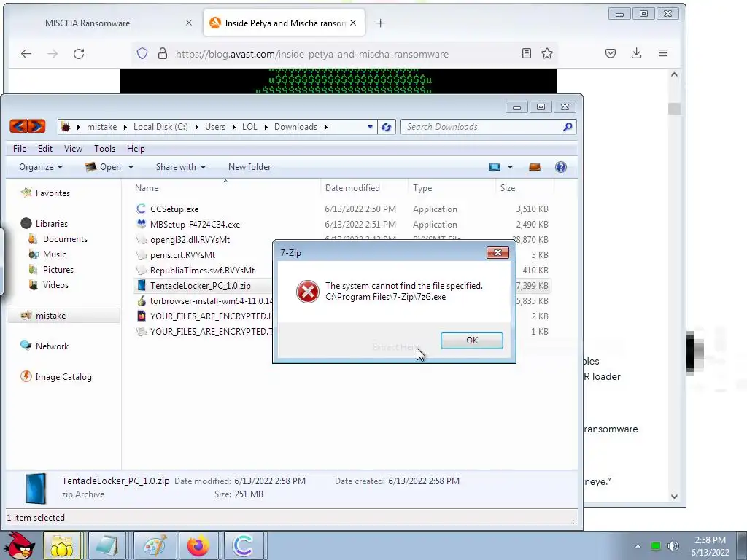Open the View menu in Explorer
Screen dimensions: 747x560
(73, 149)
